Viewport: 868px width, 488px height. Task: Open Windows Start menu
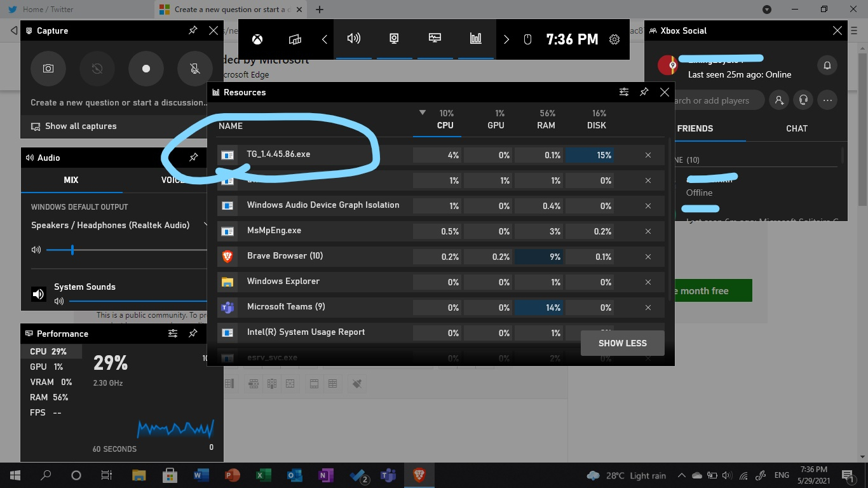[x=15, y=475]
